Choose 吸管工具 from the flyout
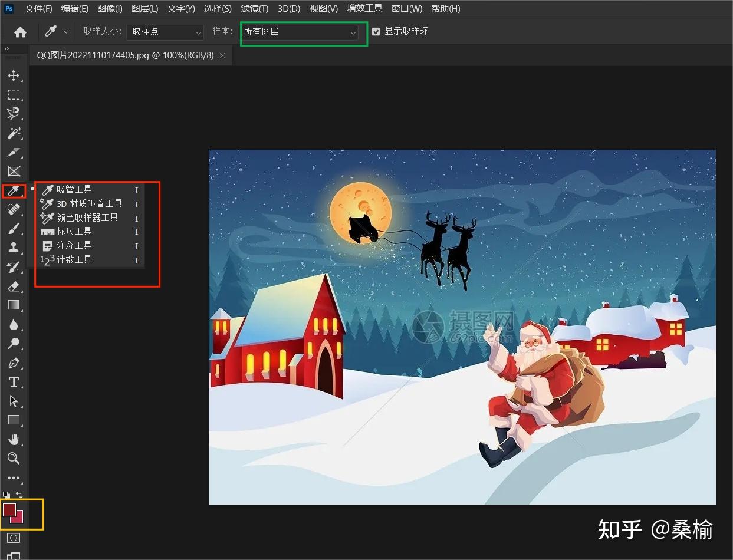This screenshot has height=560, width=733. click(x=90, y=189)
